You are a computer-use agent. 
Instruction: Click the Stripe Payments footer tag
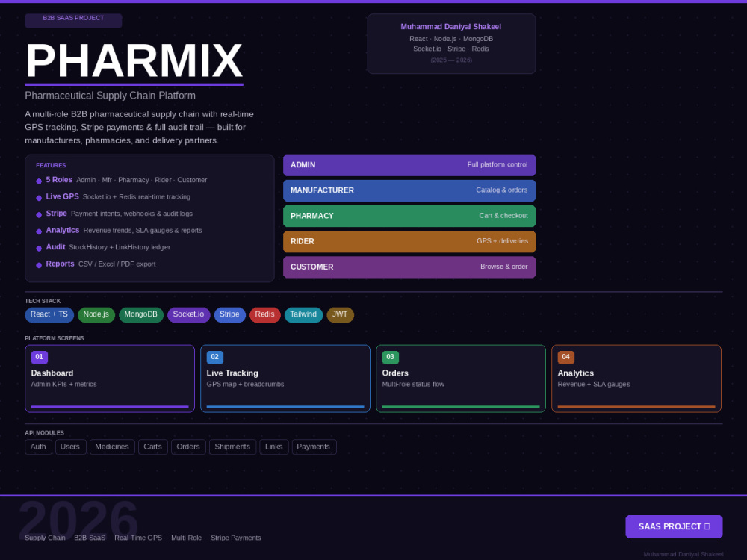tap(236, 538)
